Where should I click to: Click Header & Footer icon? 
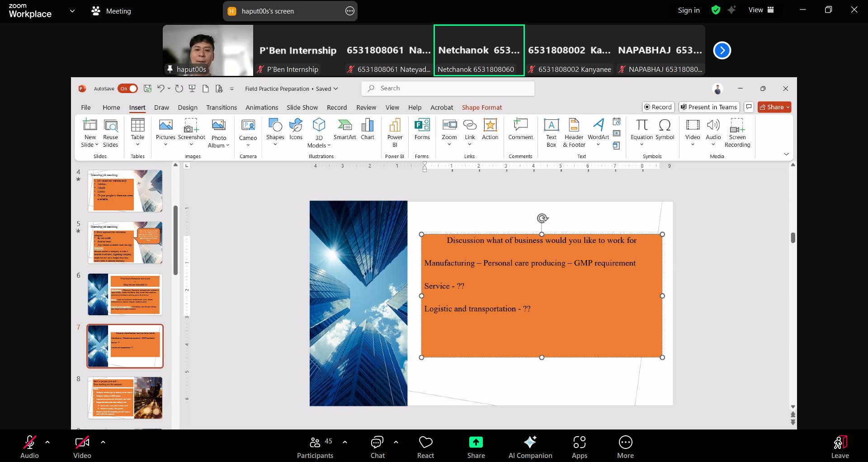point(574,125)
